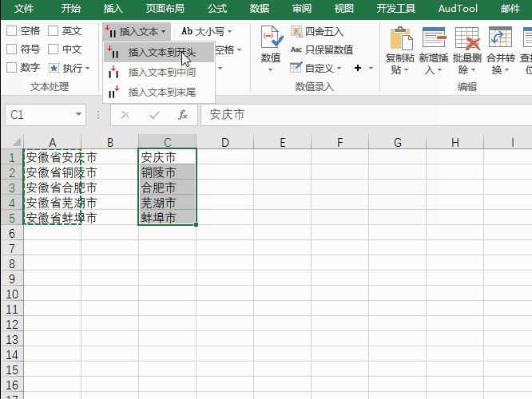Click cell with 安徽省芜湖市
The image size is (532, 399).
tap(52, 203)
